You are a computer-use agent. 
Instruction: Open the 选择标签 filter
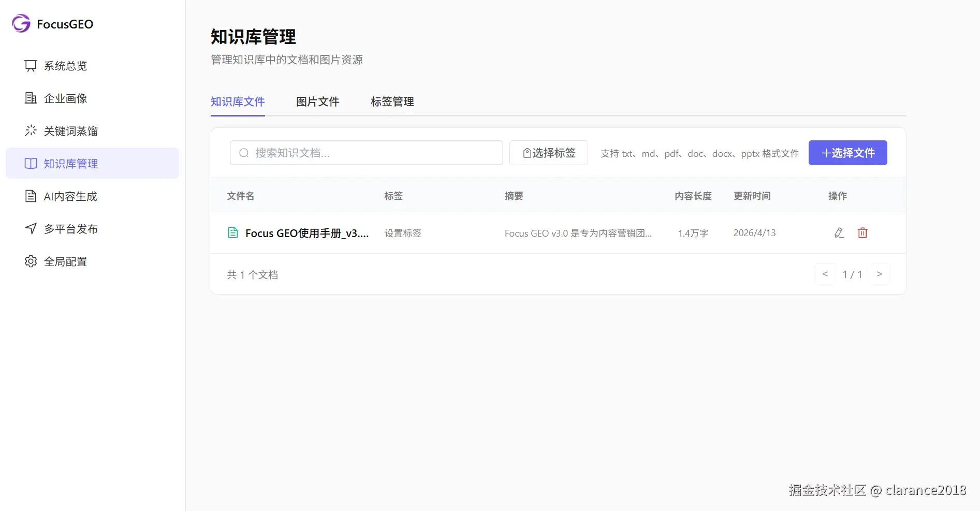548,153
